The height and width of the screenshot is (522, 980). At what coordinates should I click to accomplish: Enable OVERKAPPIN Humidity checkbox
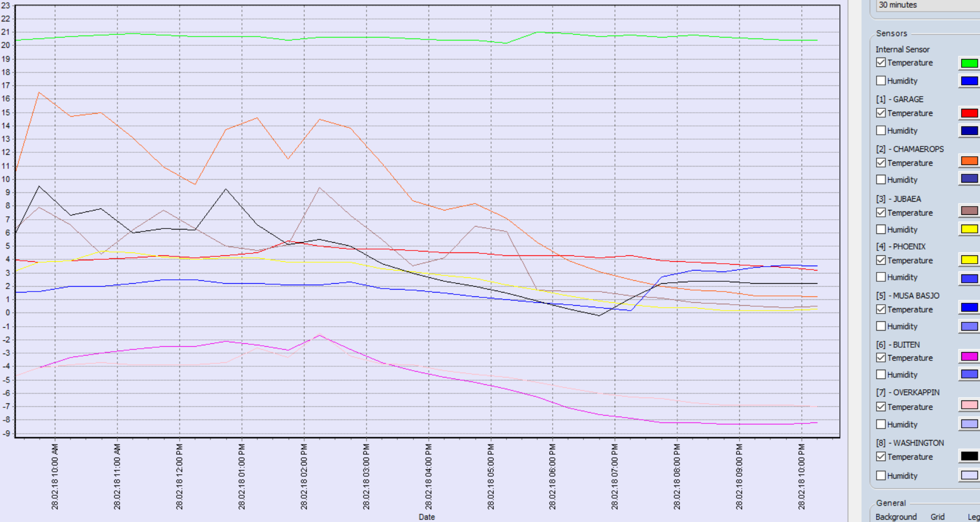click(x=881, y=424)
